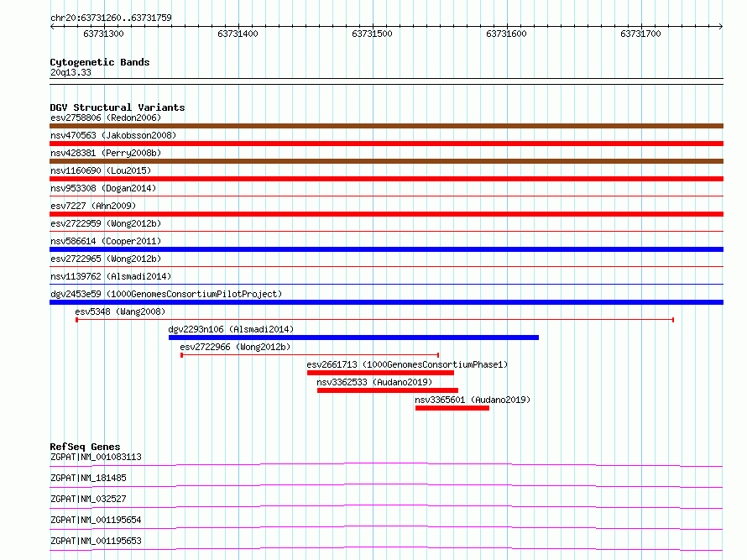Viewport: 747px width, 560px height.
Task: Click the 63731500 ruler tick label
Action: [x=372, y=34]
